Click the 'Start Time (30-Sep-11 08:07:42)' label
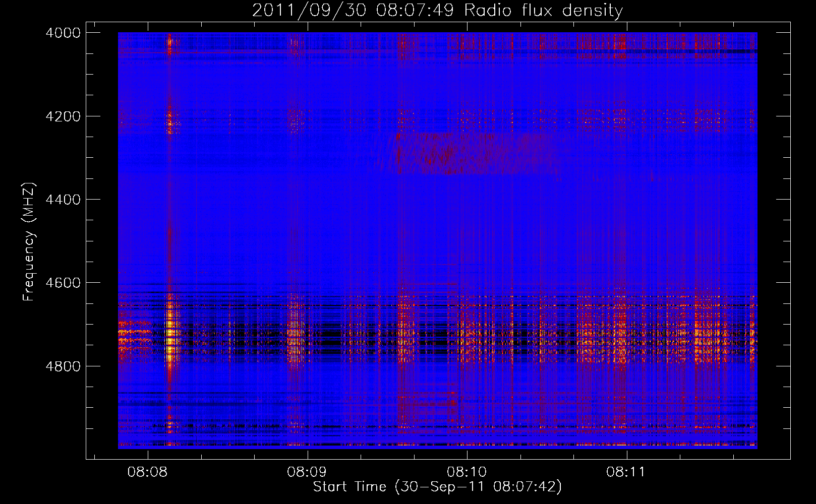The width and height of the screenshot is (816, 504). (x=437, y=487)
